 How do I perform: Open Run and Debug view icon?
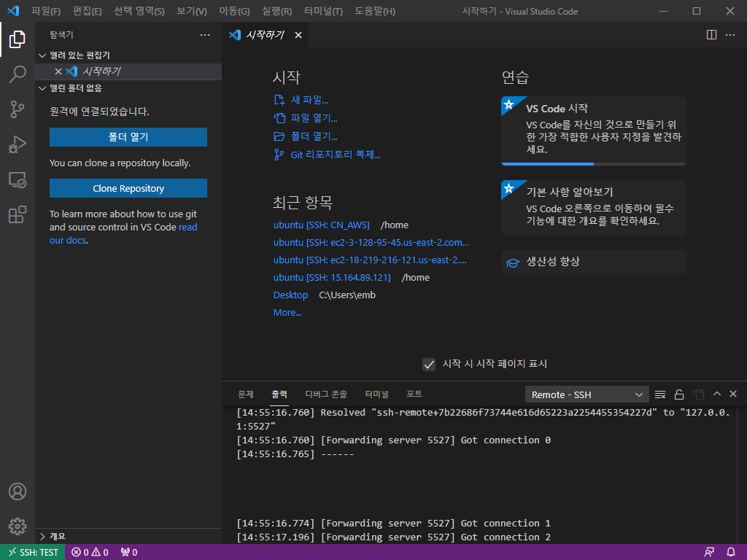point(18,144)
